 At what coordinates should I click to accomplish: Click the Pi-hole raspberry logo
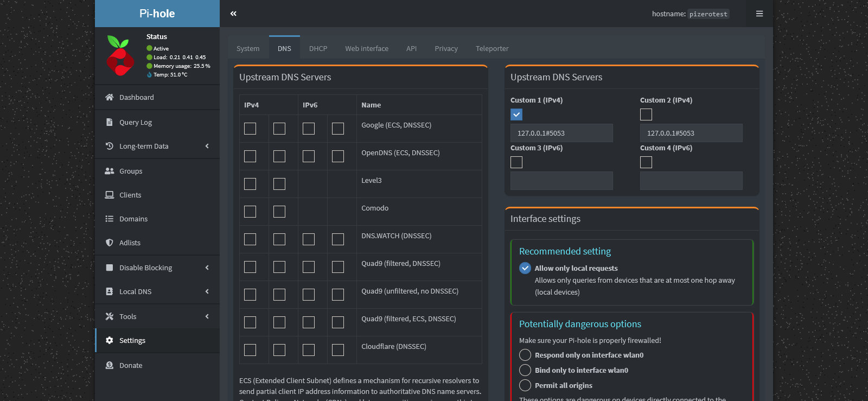click(x=120, y=56)
